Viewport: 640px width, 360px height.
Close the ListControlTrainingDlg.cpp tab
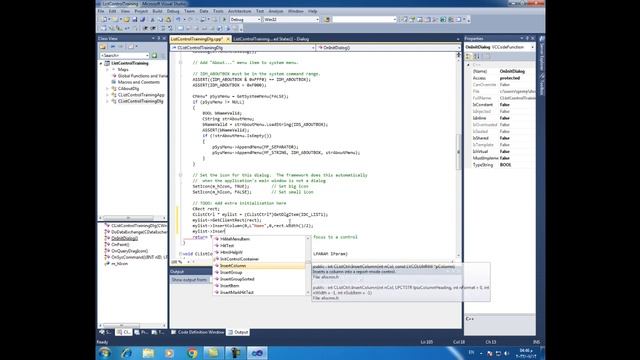click(x=228, y=39)
